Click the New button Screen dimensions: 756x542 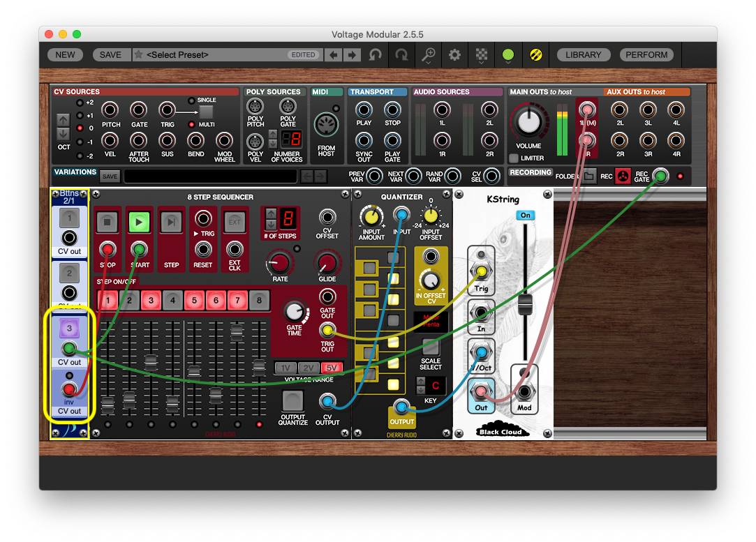point(65,55)
